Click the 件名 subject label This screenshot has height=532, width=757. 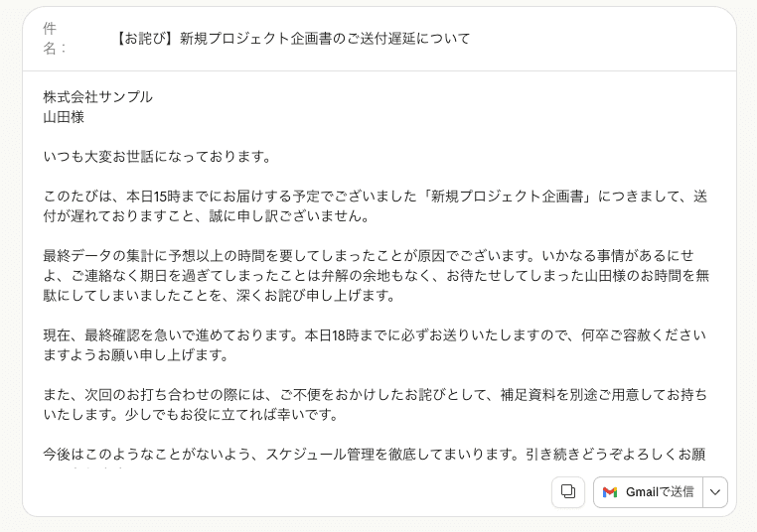(x=56, y=38)
